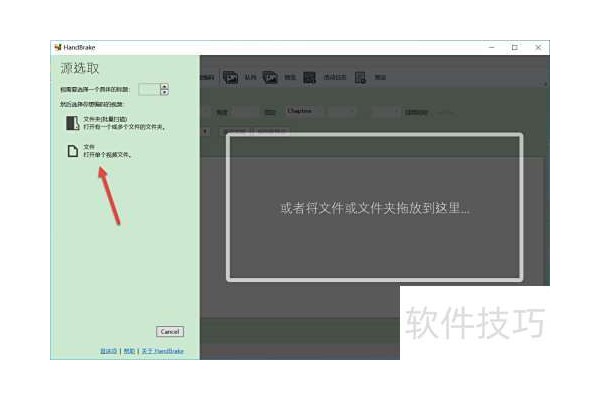Viewport: 600px width, 400px height.
Task: Maximize the HandBrake window
Action: [515, 47]
